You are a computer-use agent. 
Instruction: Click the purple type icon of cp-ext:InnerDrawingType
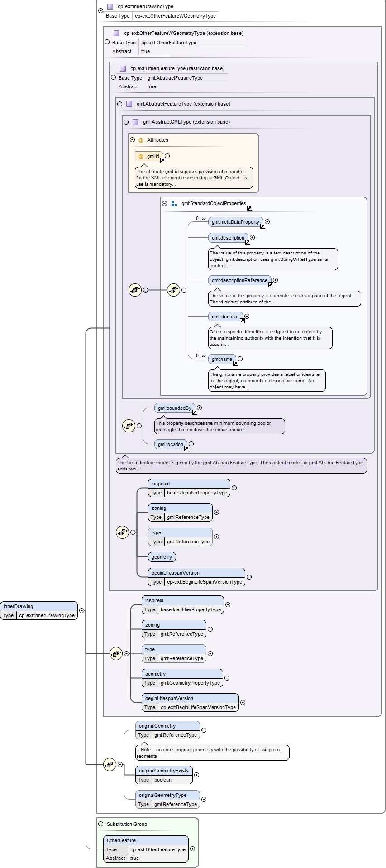[x=110, y=6]
